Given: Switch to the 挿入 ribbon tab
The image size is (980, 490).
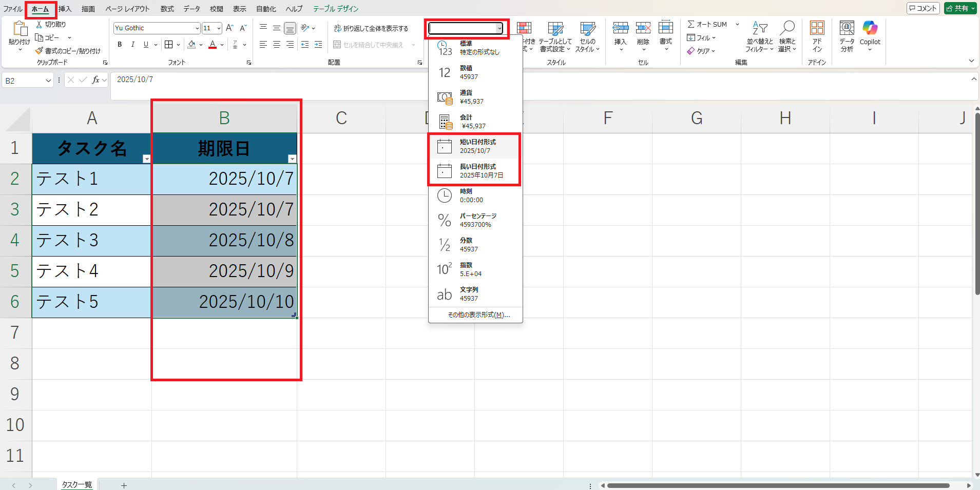Looking at the screenshot, I should pyautogui.click(x=65, y=9).
